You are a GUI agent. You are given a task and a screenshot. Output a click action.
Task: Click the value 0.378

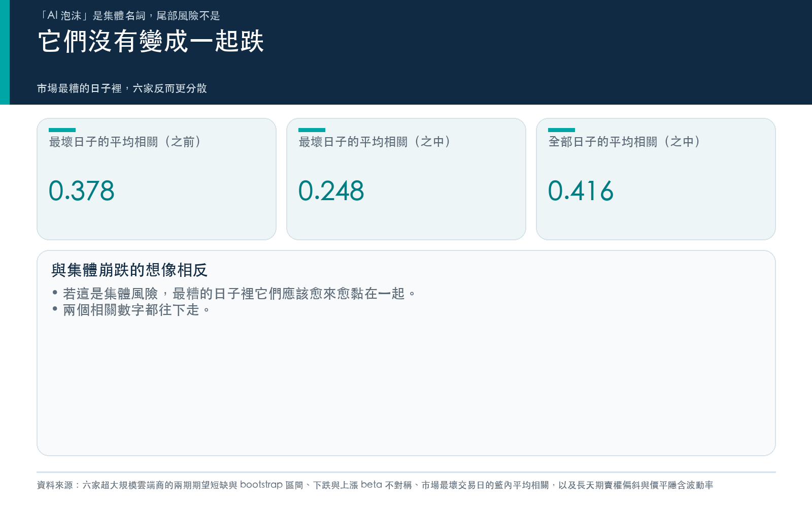[x=82, y=191]
